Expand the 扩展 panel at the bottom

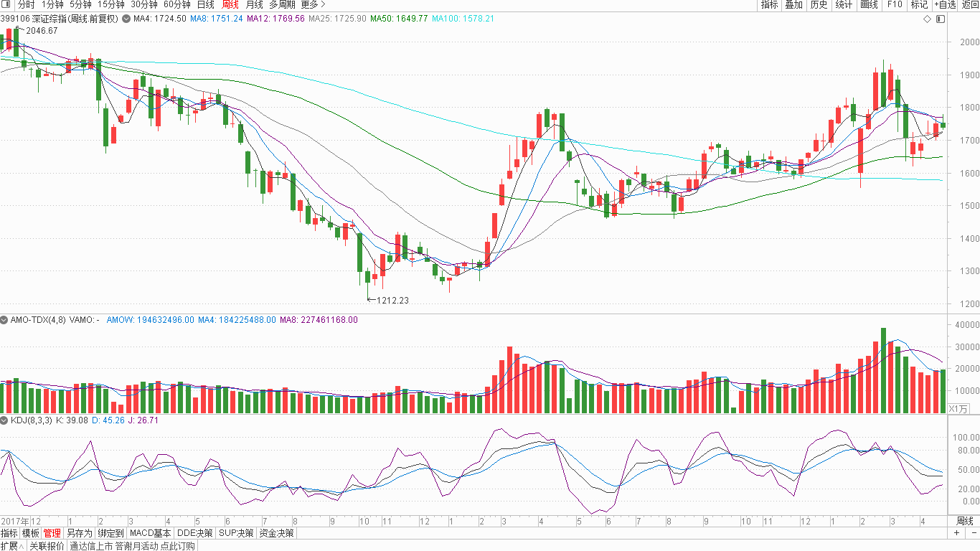tap(12, 546)
